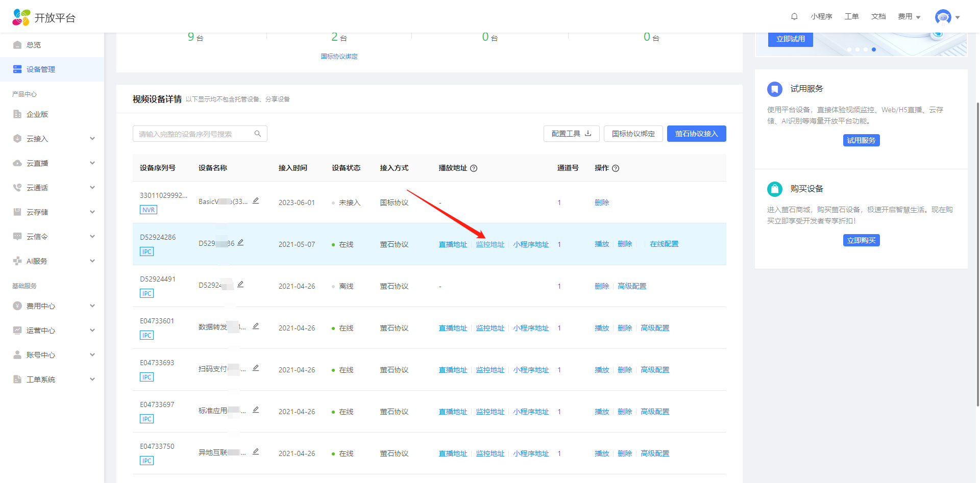Expand the 云接入 menu arrow
980x483 pixels.
tap(92, 139)
